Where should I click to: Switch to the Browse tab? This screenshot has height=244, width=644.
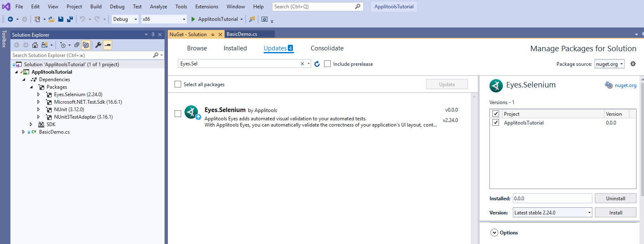pos(197,48)
